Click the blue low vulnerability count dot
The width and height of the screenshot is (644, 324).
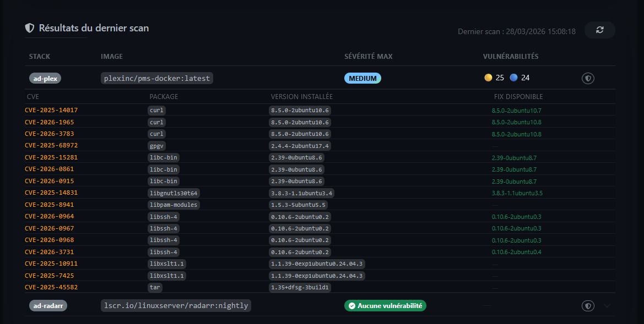[x=513, y=78]
